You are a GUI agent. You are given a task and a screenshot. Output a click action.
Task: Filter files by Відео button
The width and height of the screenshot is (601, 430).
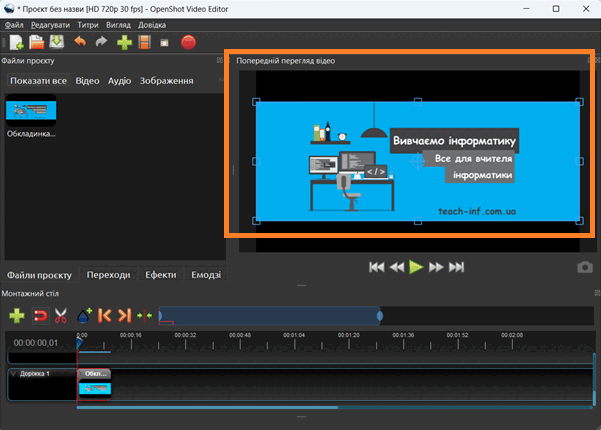pos(87,81)
